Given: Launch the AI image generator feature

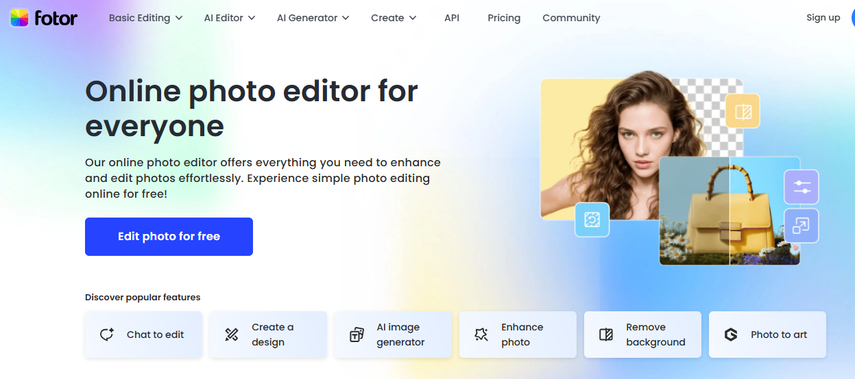Looking at the screenshot, I should tap(393, 334).
